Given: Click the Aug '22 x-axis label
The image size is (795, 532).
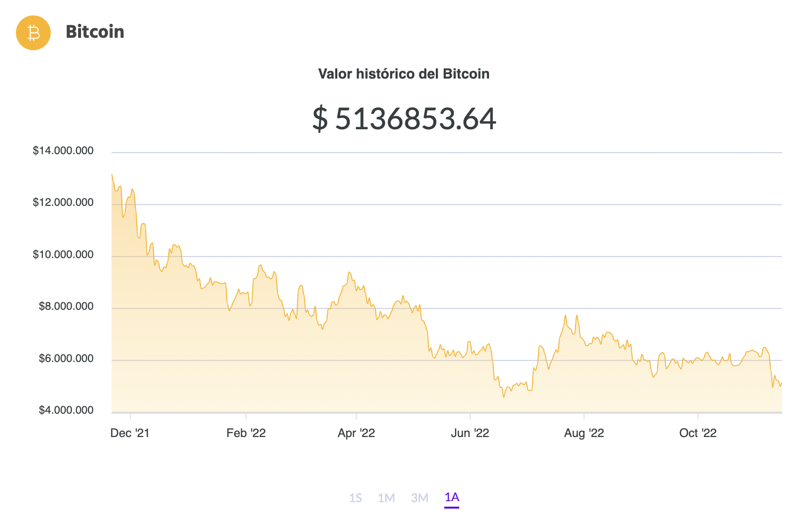Looking at the screenshot, I should [584, 433].
